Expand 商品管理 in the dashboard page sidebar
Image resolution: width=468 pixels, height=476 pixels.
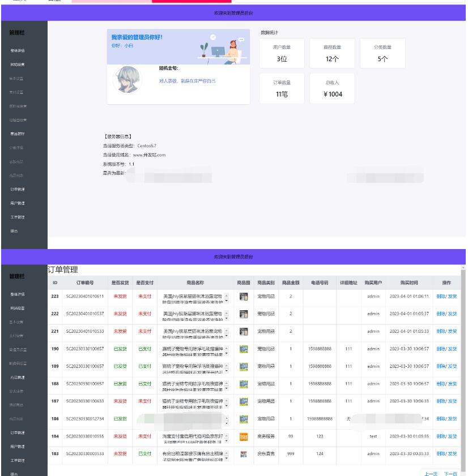(x=18, y=134)
